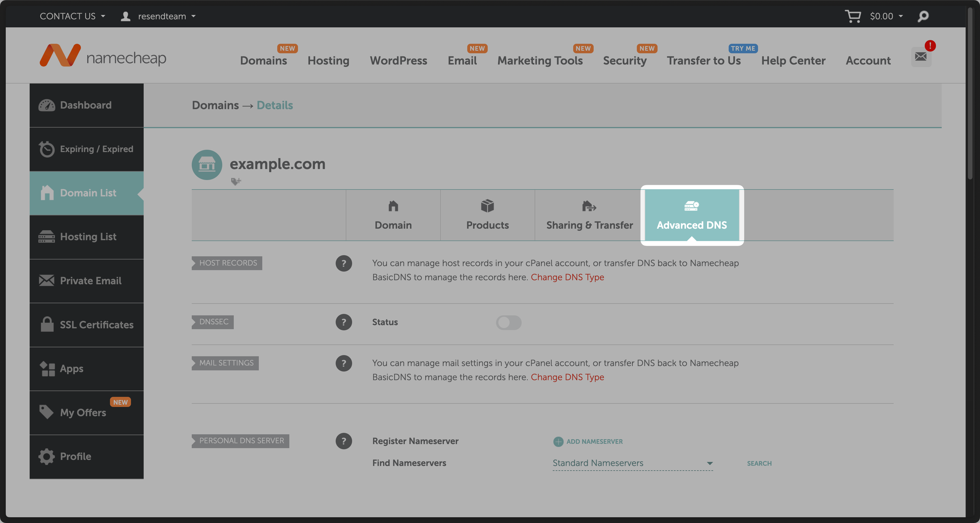Click the add tag icon under example.com
The image size is (980, 523).
tap(236, 181)
